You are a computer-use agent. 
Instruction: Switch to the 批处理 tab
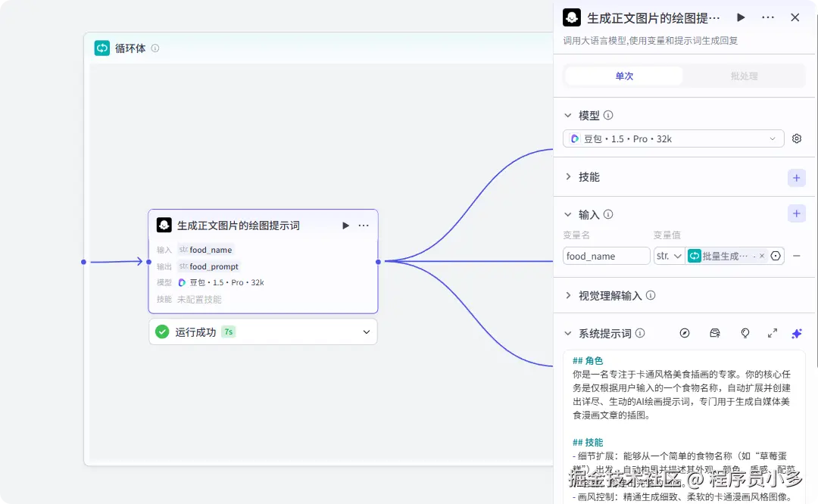point(743,76)
